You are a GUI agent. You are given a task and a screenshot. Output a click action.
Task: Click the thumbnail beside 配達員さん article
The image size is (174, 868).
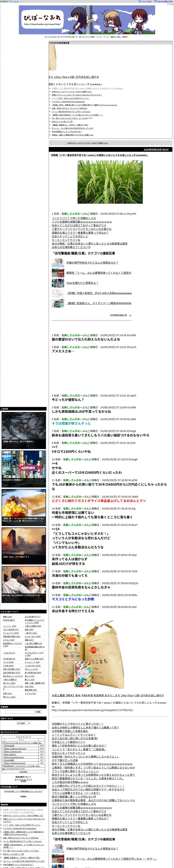coord(58,303)
